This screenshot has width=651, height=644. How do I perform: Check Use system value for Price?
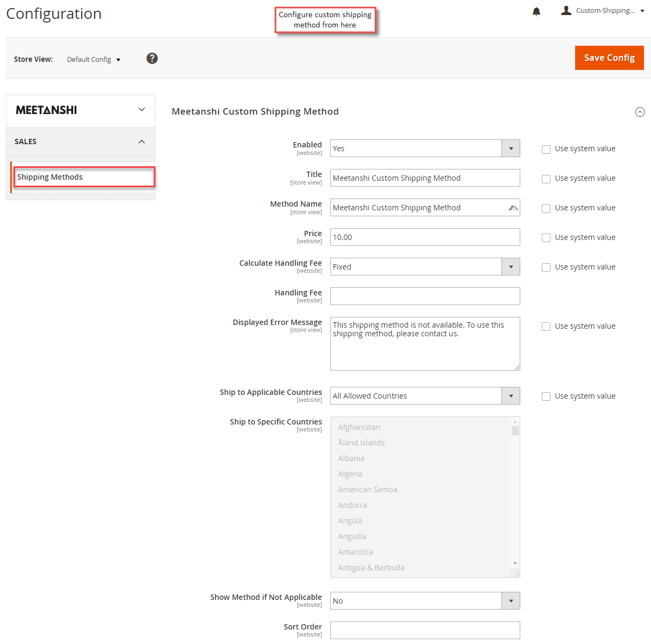(x=546, y=238)
